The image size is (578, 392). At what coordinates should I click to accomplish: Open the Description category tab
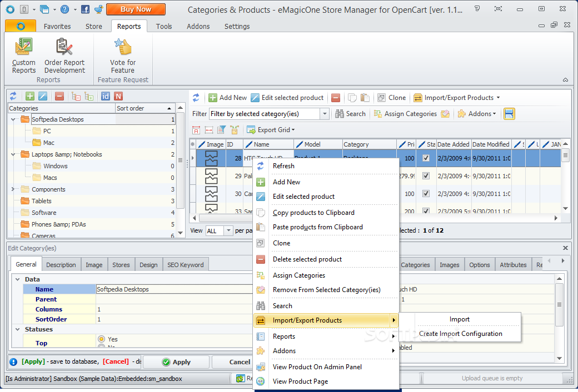[x=61, y=264]
